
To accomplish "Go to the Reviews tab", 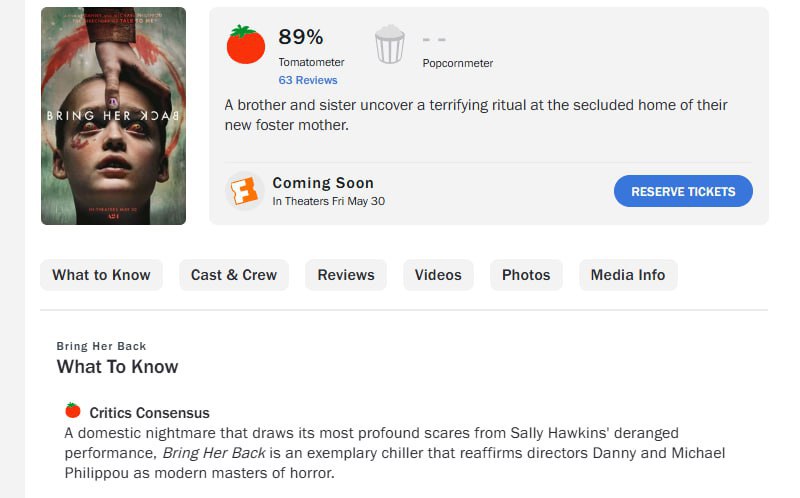I will (346, 275).
